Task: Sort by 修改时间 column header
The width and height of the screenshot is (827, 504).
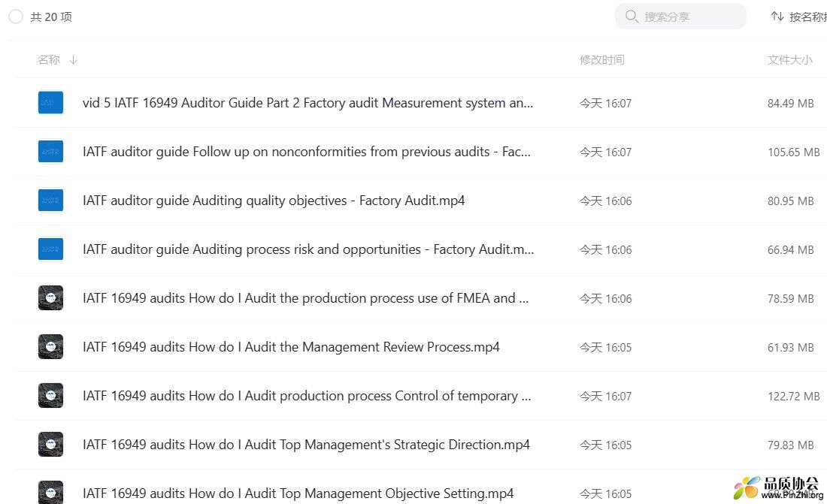Action: 601,60
